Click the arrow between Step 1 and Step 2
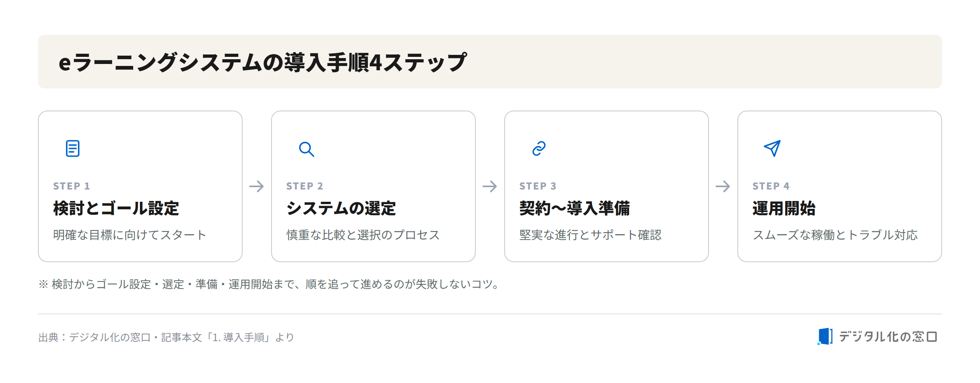 click(256, 186)
